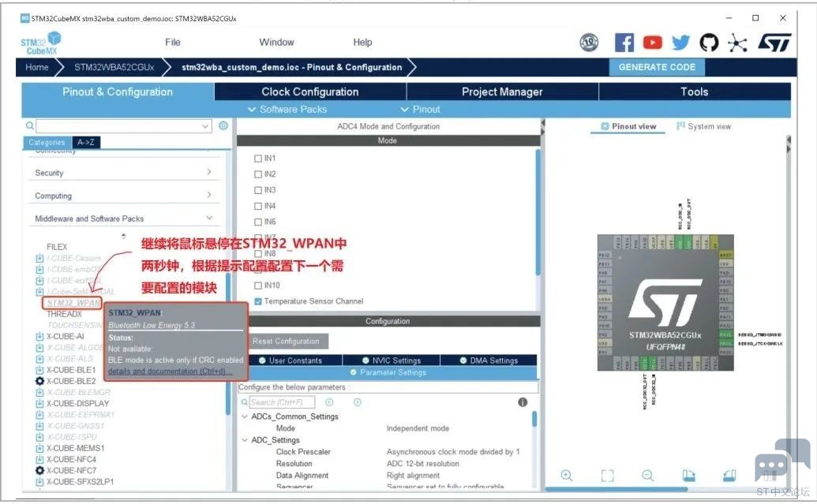Screen dimensions: 817x504
Task: Click the parameter Search (Ctrl+F) field
Action: (x=283, y=402)
